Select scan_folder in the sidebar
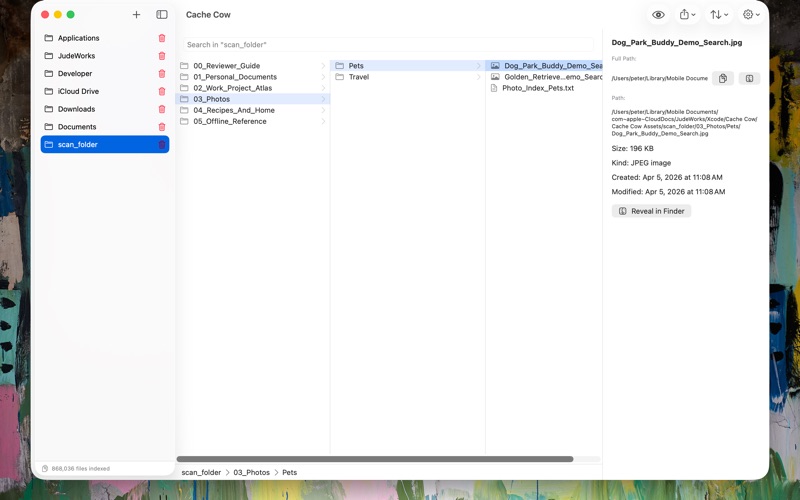800x500 pixels. [105, 144]
